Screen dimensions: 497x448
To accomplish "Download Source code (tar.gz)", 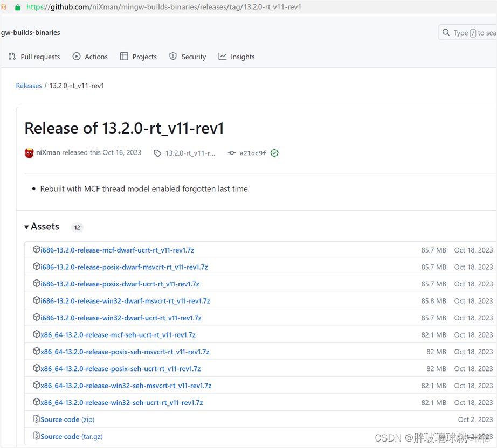I will pyautogui.click(x=72, y=437).
